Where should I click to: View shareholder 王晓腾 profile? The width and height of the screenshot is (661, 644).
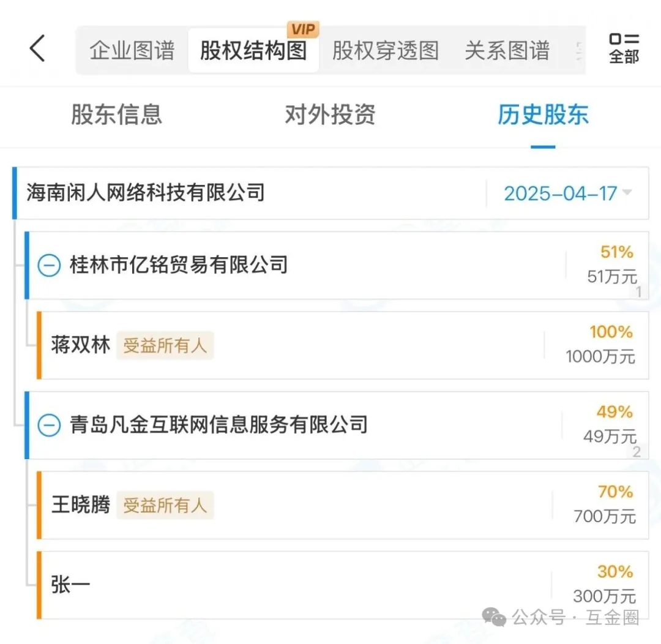tap(81, 505)
